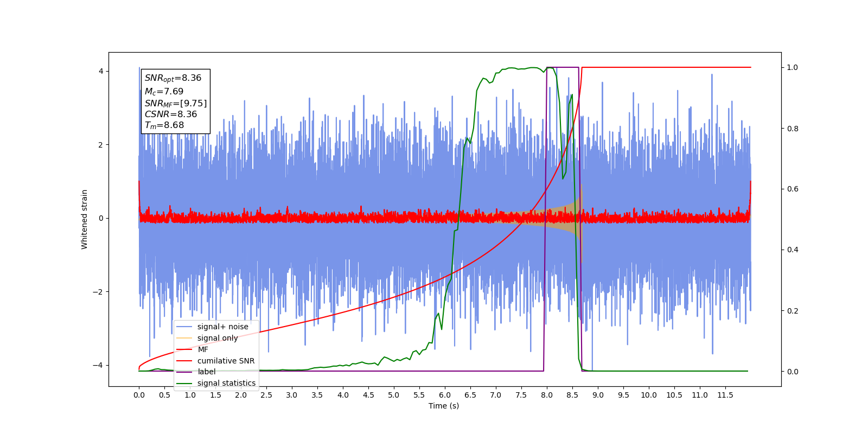This screenshot has height=434, width=868.
Task: Click the 0.6 tick on right axis
Action: coord(793,189)
